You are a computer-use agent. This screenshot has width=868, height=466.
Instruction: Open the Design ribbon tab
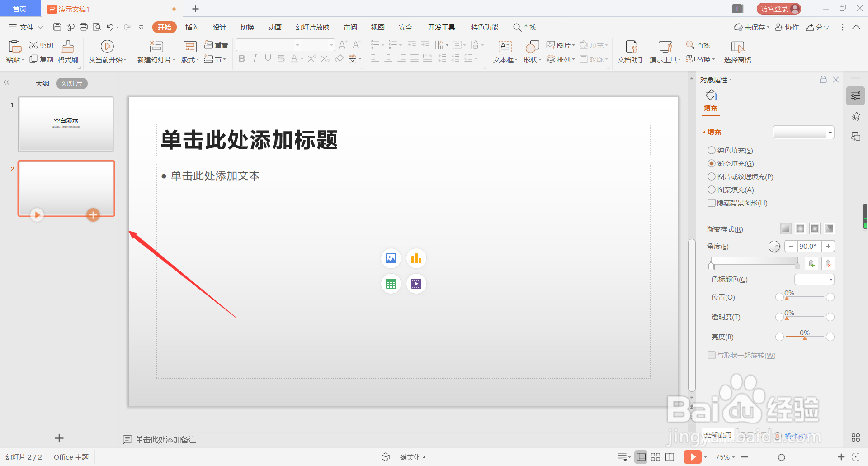click(x=220, y=27)
